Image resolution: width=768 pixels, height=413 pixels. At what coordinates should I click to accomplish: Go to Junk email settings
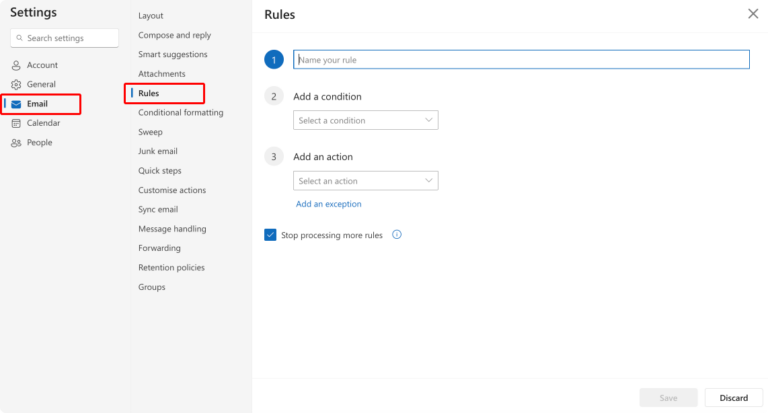[x=158, y=151]
